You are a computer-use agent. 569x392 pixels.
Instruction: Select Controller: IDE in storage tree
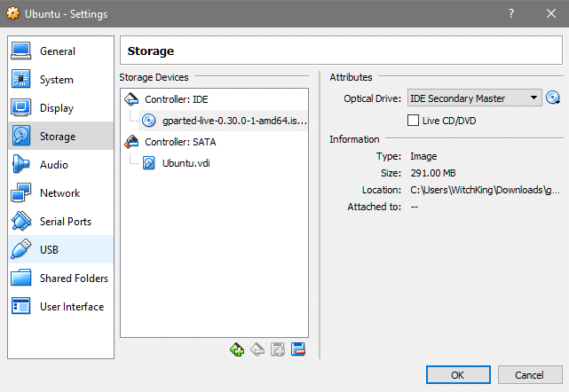(176, 98)
